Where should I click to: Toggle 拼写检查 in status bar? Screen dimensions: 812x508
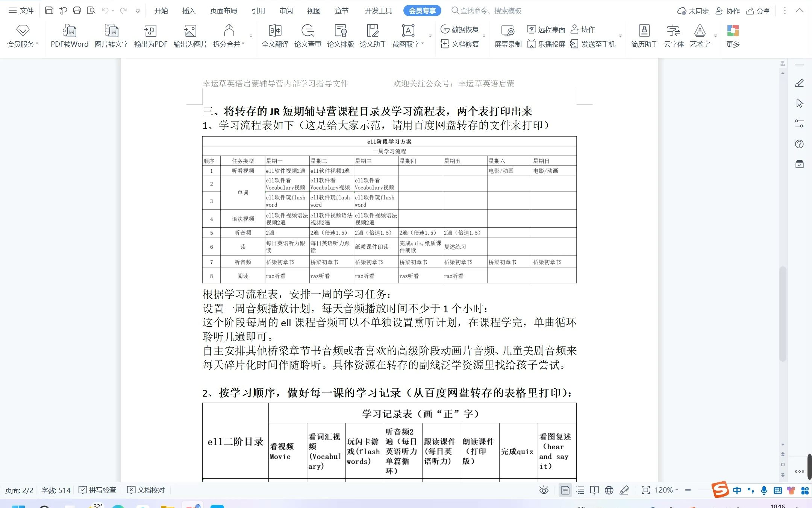pos(97,490)
